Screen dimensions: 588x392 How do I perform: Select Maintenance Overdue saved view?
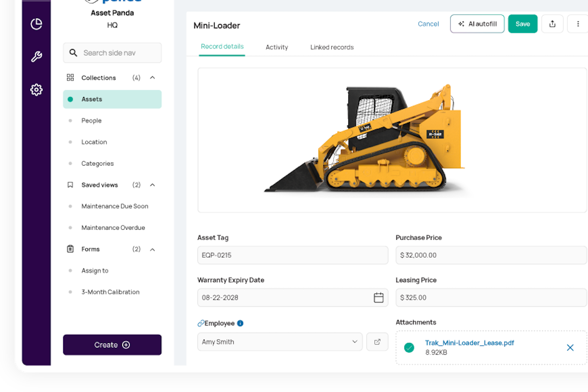pyautogui.click(x=113, y=228)
